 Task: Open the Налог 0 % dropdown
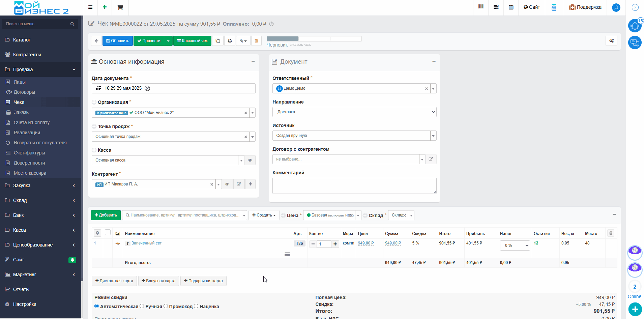coord(515,245)
